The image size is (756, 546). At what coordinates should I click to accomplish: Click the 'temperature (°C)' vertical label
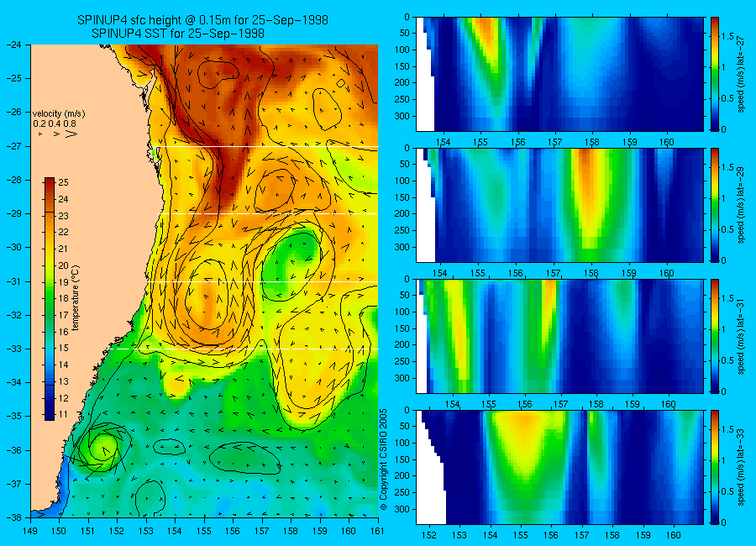click(76, 298)
